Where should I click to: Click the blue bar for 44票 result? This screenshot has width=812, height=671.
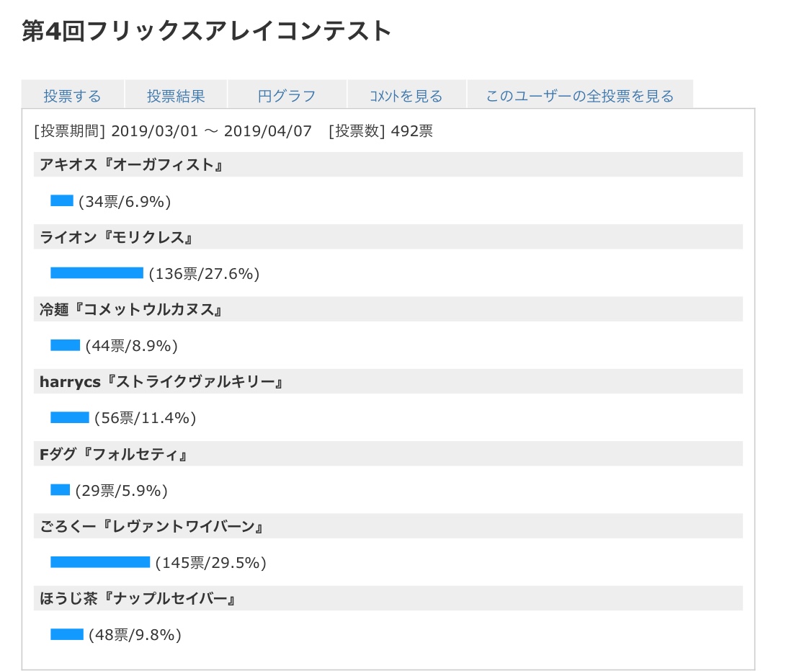click(65, 345)
